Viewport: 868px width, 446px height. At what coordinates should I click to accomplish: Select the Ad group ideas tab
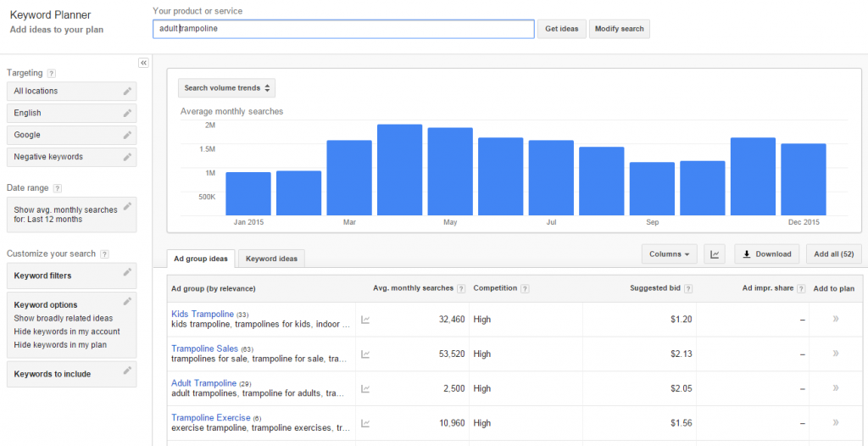coord(201,259)
